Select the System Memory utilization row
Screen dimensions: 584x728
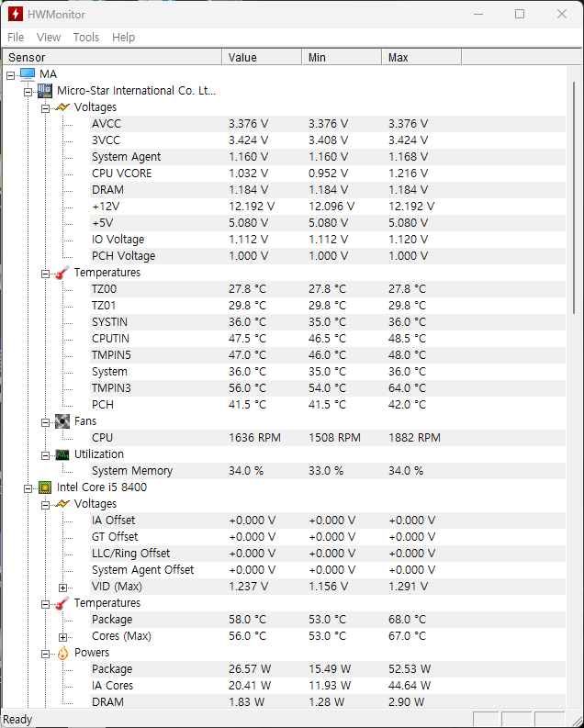[328, 471]
